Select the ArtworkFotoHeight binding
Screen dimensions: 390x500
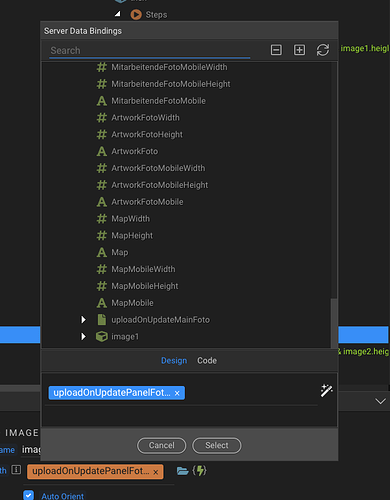click(x=147, y=134)
